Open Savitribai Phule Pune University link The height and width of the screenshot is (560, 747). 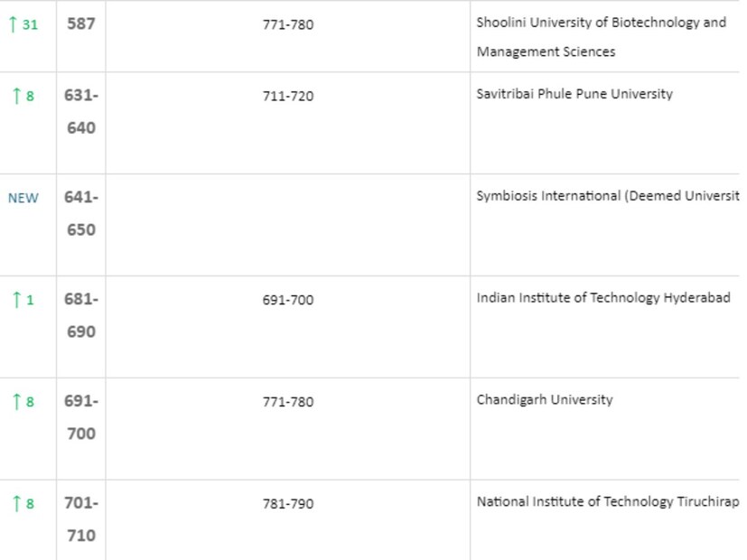tap(574, 94)
